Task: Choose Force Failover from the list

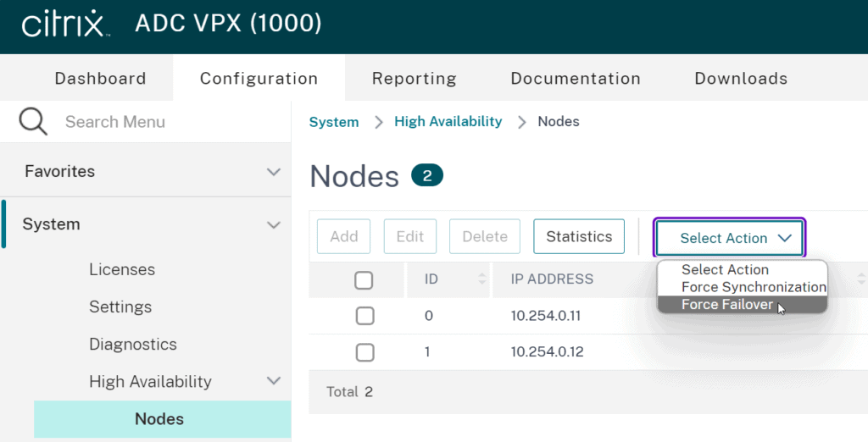Action: pyautogui.click(x=743, y=304)
